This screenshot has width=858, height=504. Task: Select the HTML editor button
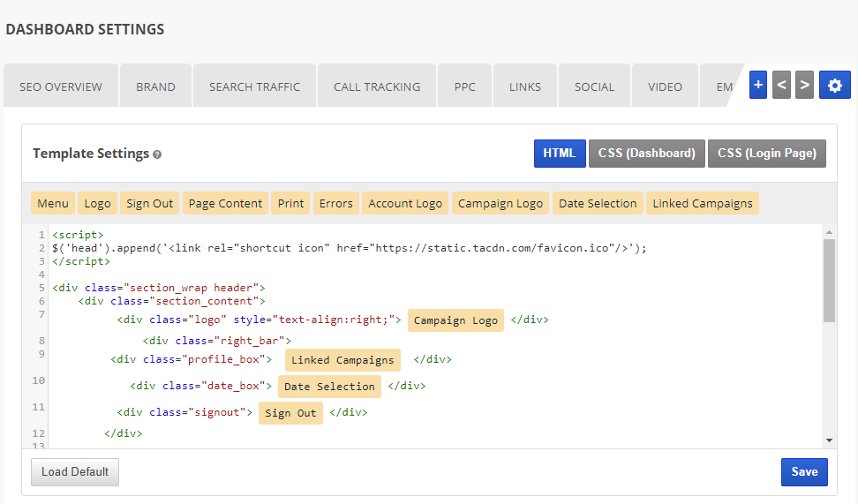(560, 154)
